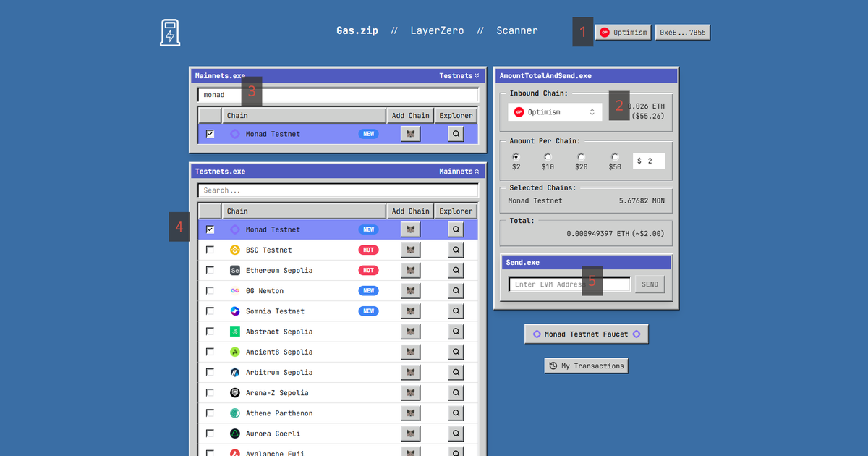The image size is (868, 456).
Task: Open the Monad Testnet Faucet button
Action: click(x=587, y=334)
